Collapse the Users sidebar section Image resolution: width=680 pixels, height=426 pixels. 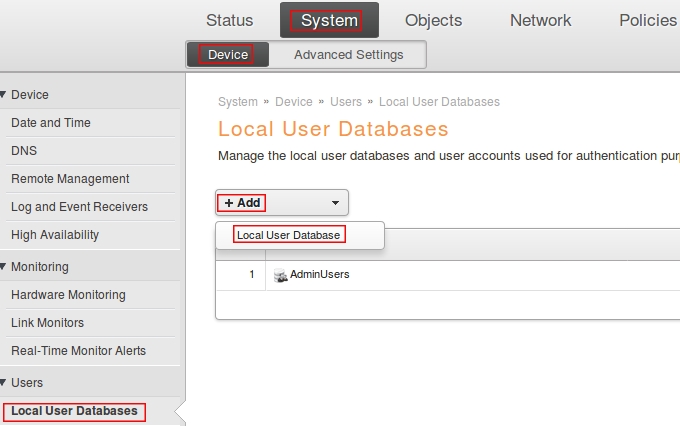click(x=5, y=383)
